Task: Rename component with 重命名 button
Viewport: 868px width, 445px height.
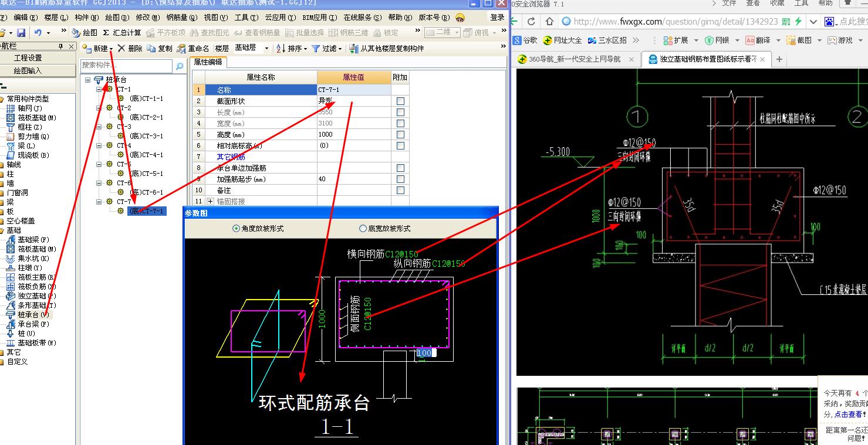Action: pyautogui.click(x=193, y=48)
